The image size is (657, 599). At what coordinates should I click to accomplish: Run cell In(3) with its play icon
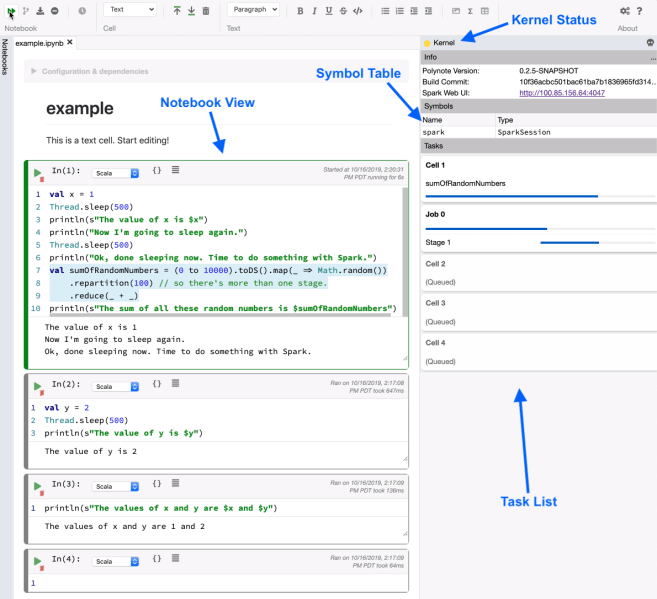(x=38, y=485)
